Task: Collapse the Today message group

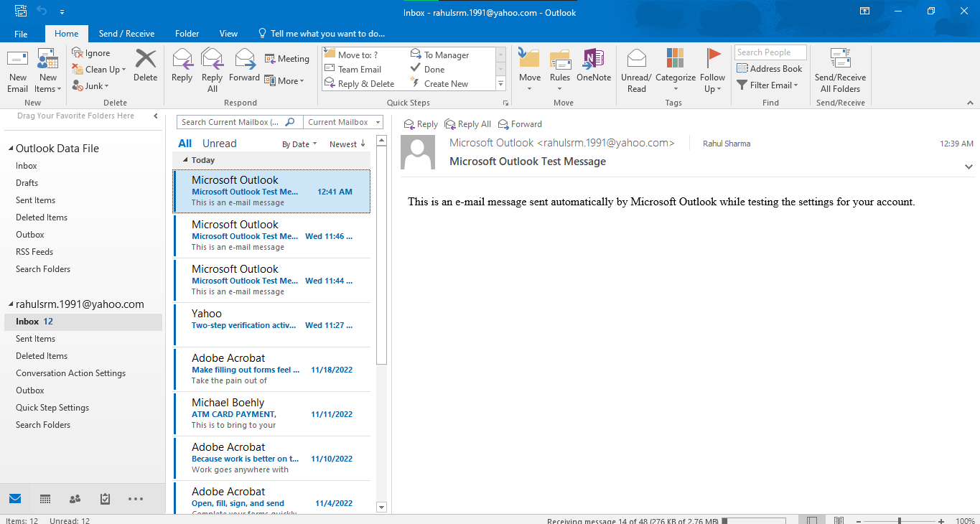Action: (186, 161)
